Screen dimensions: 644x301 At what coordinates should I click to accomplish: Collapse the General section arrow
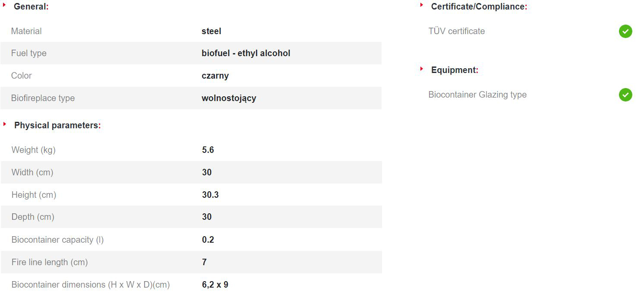[5, 6]
